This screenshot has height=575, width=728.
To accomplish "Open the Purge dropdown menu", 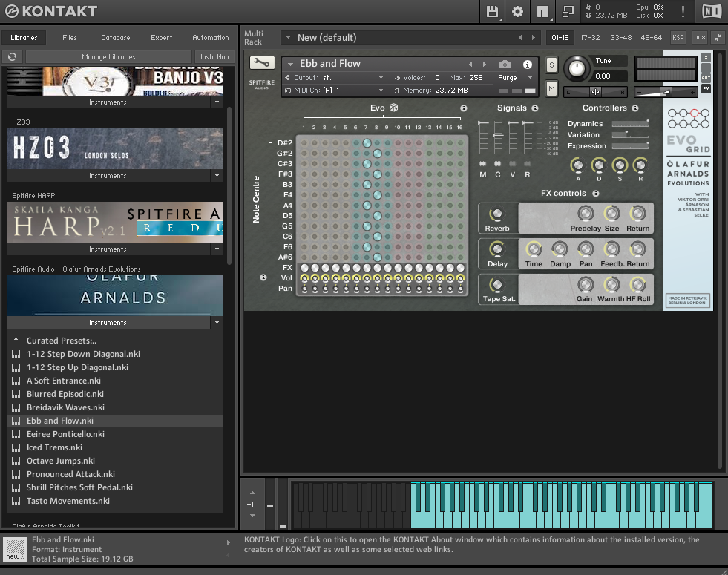I will tap(530, 77).
